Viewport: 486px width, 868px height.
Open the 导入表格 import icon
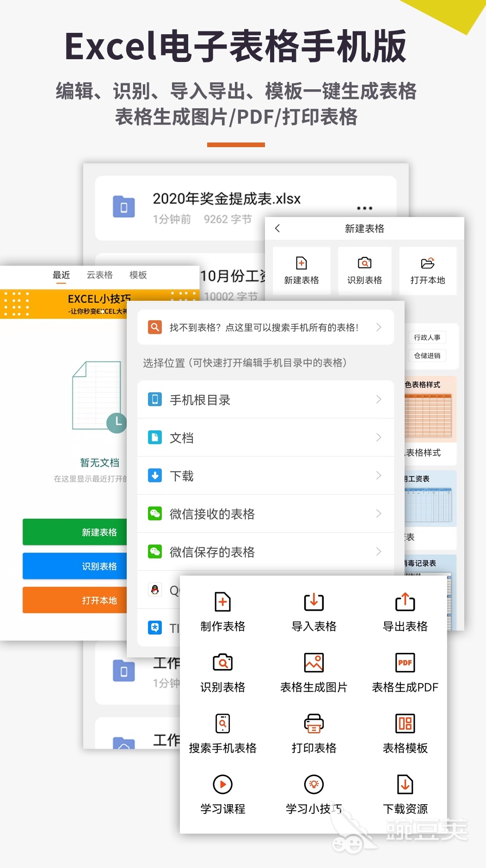click(314, 602)
